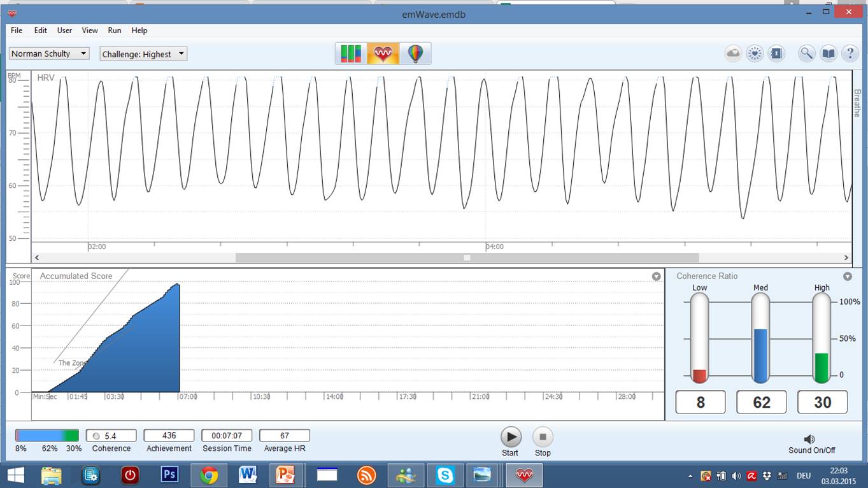Click the Achievement value 436 field

coord(169,436)
